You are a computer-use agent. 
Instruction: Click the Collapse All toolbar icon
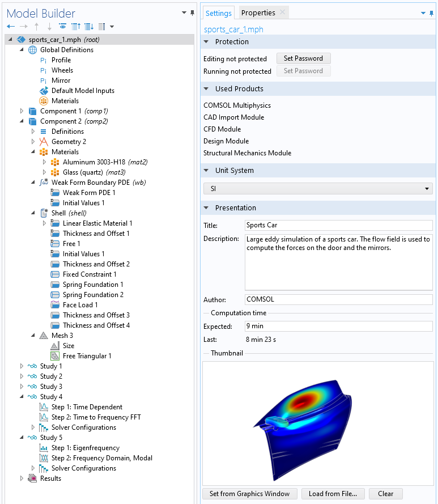coord(76,27)
